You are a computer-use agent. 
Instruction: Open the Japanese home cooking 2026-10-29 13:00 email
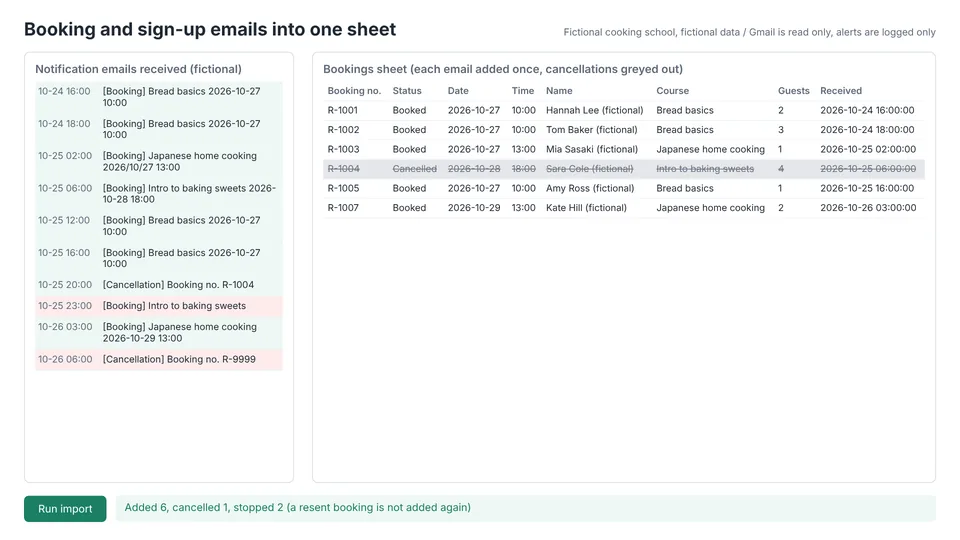[x=159, y=332]
